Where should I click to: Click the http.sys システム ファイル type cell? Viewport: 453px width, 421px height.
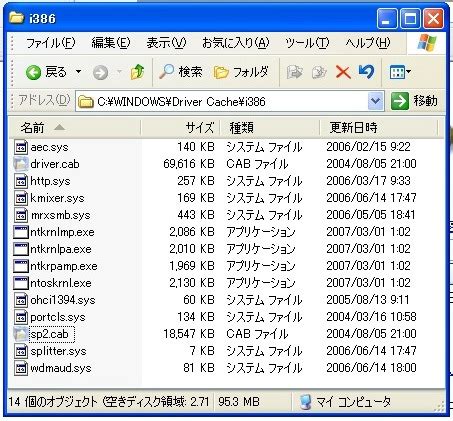(264, 181)
